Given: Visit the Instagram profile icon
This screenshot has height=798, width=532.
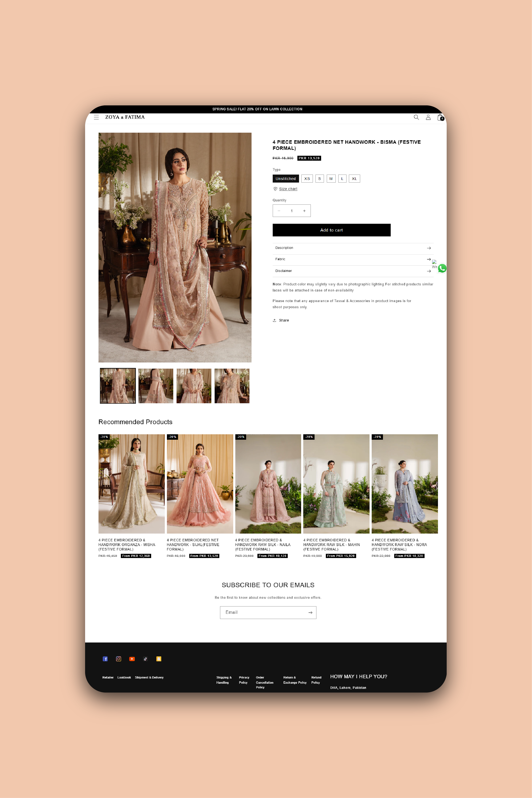Looking at the screenshot, I should (x=118, y=659).
